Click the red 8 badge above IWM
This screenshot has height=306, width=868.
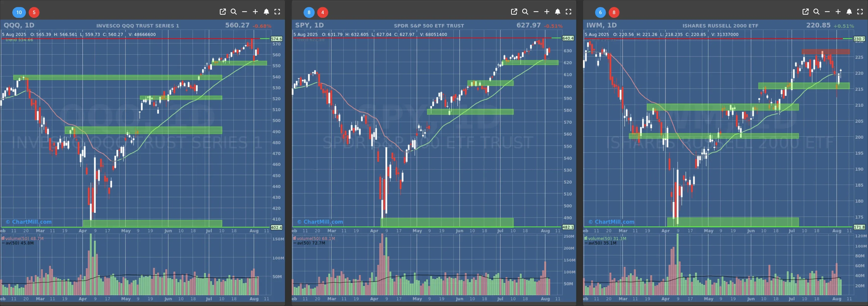614,13
